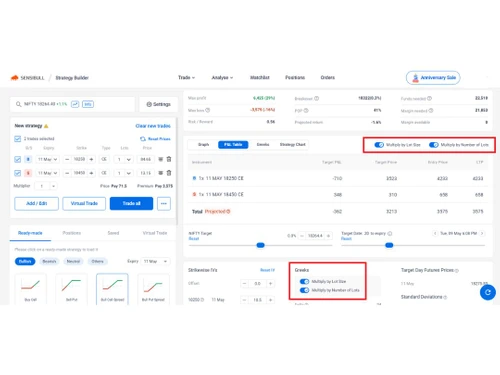
Task: Toggle Multiply by Number of Lots in the Greeks panel
Action: (304, 290)
